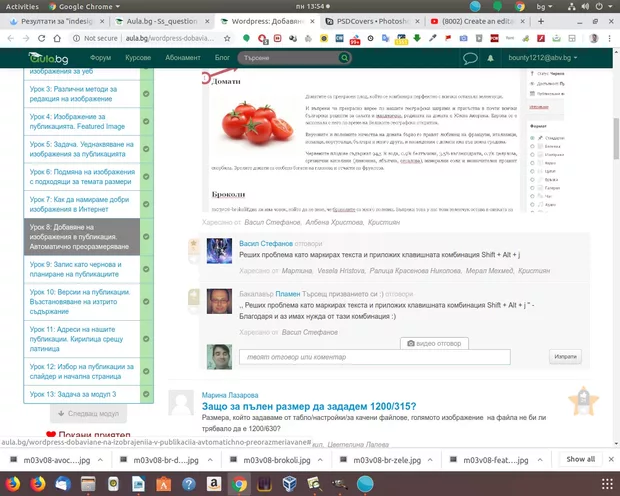The height and width of the screenshot is (496, 620).
Task: Toggle completion check for Урок 3
Action: (146, 94)
